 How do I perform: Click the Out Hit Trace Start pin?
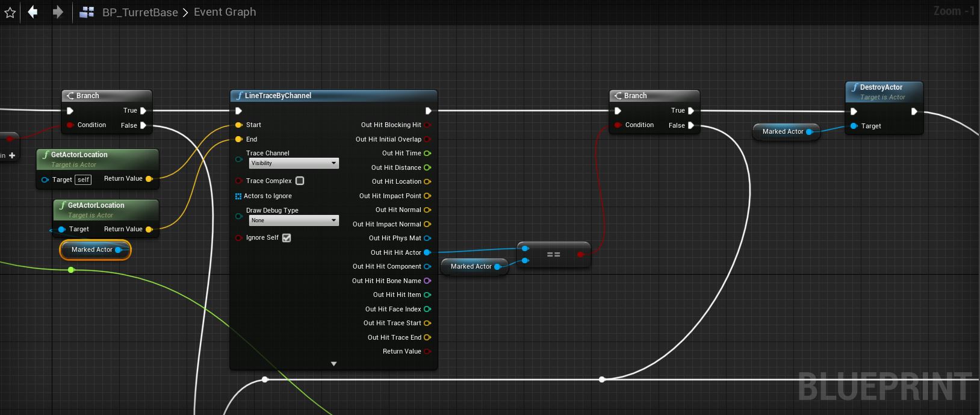pyautogui.click(x=427, y=323)
